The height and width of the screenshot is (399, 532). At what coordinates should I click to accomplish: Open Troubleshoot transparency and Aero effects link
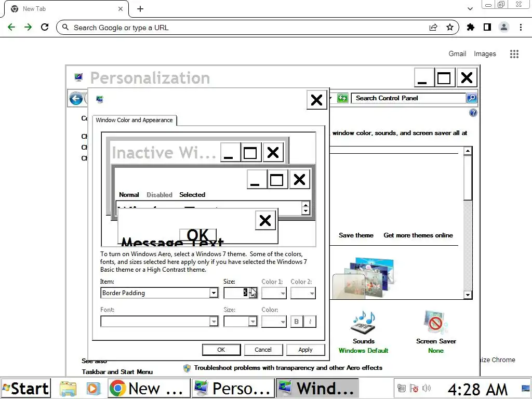(288, 368)
